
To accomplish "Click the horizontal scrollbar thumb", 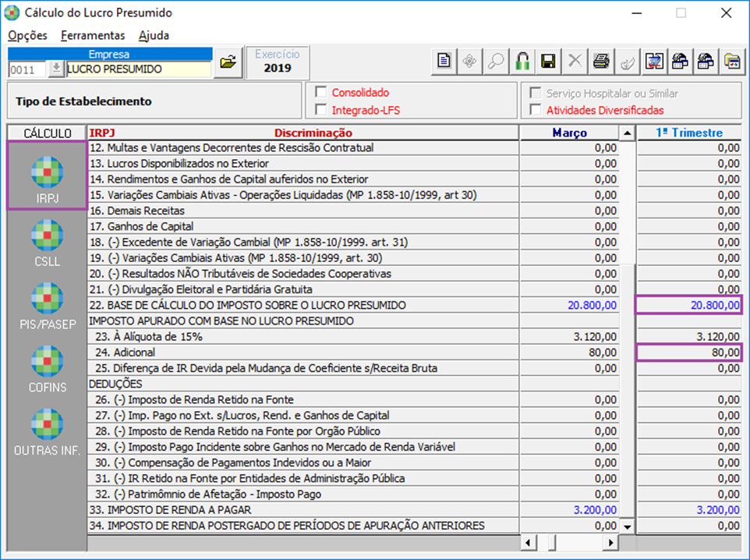I will click(x=551, y=543).
